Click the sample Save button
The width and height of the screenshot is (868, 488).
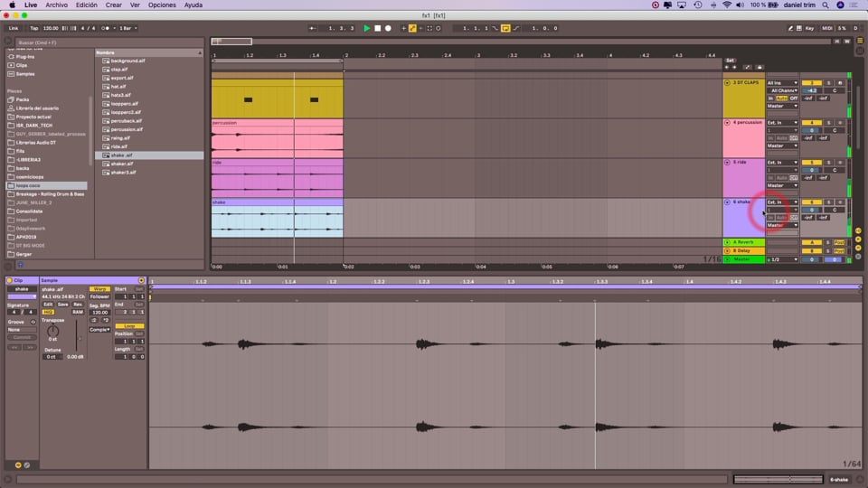click(x=62, y=305)
